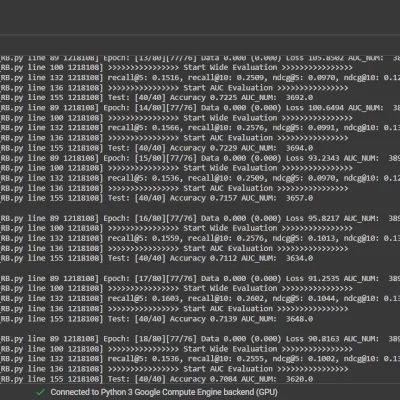The width and height of the screenshot is (400, 400).
Task: Click the recall@5: 0.1516 result line
Action: point(200,78)
